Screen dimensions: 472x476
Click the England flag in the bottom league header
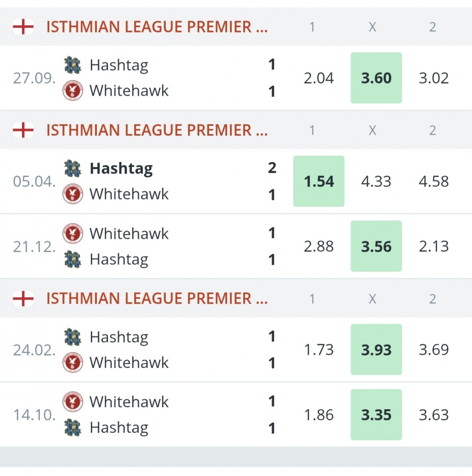pyautogui.click(x=23, y=298)
